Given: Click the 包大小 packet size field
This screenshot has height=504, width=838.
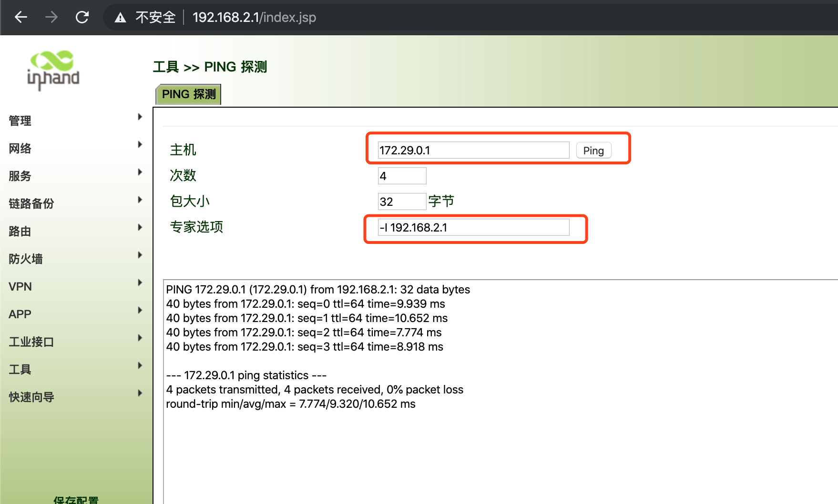Looking at the screenshot, I should point(402,202).
